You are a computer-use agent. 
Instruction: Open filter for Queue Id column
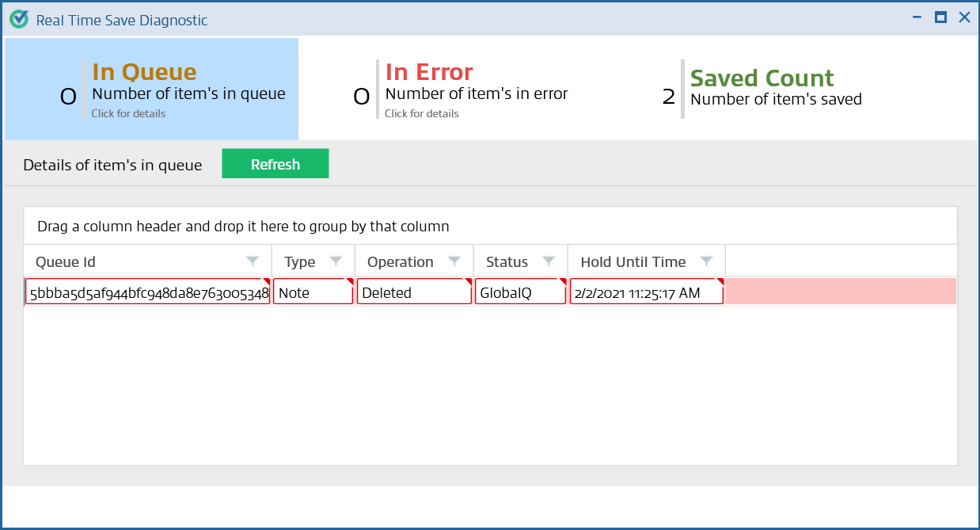(x=253, y=261)
